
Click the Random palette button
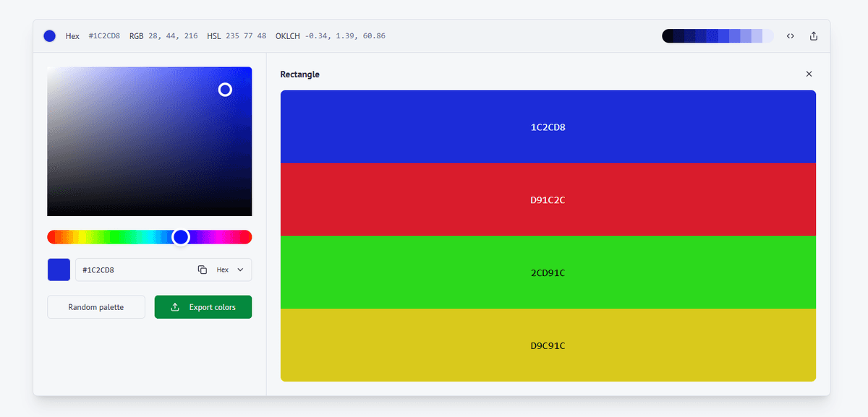(95, 306)
